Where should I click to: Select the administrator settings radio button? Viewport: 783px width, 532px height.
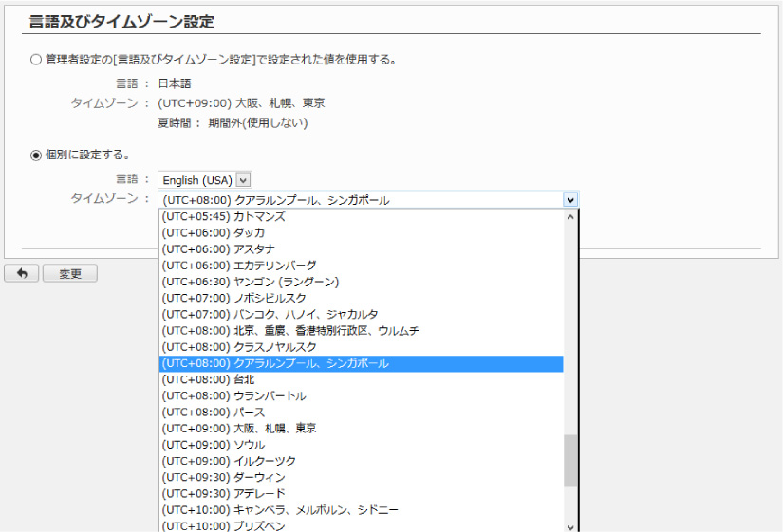[35, 60]
